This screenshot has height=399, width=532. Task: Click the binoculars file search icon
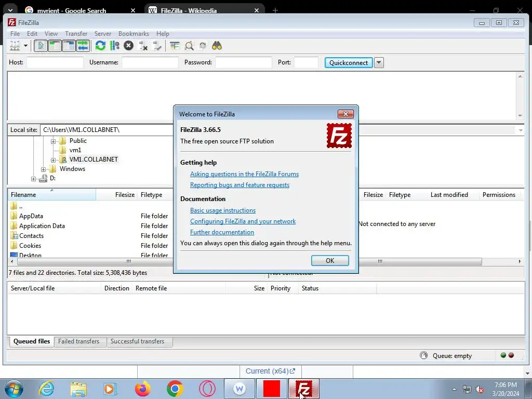pos(217,46)
